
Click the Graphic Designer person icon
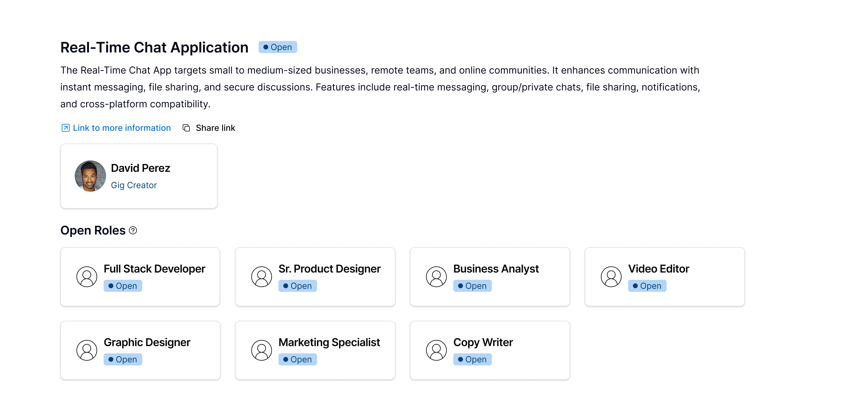tap(87, 350)
